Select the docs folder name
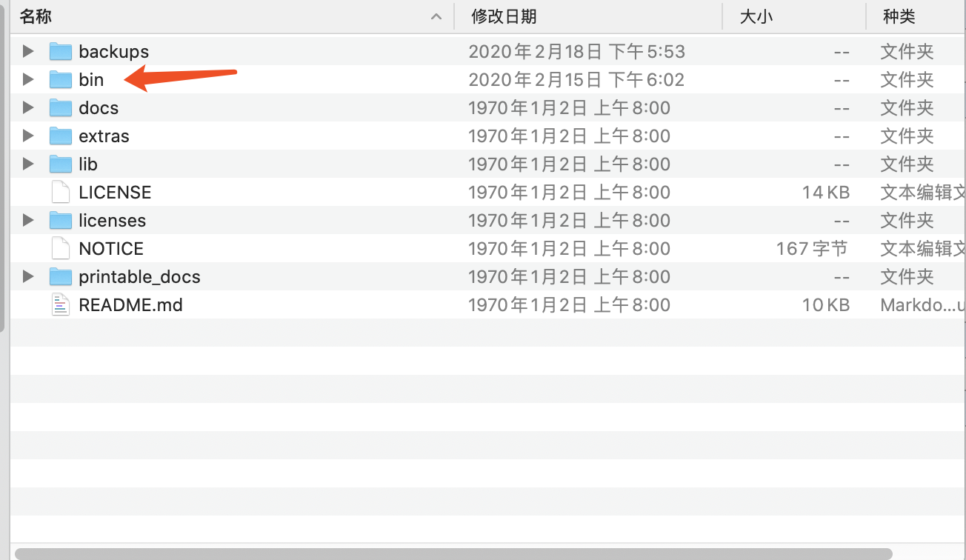The image size is (966, 560). click(99, 107)
